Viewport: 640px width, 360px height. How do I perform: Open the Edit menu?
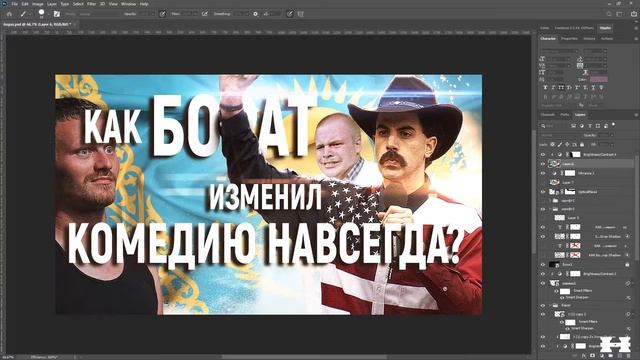click(25, 4)
